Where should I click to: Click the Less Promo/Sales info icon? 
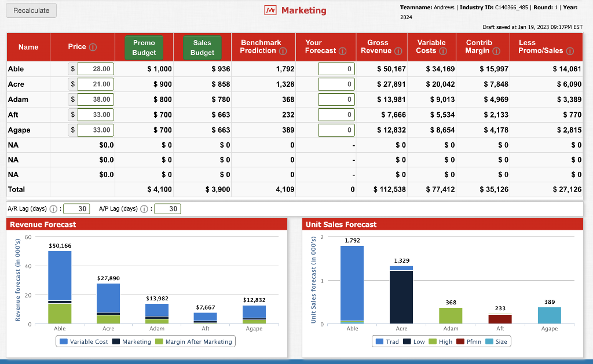(x=569, y=51)
